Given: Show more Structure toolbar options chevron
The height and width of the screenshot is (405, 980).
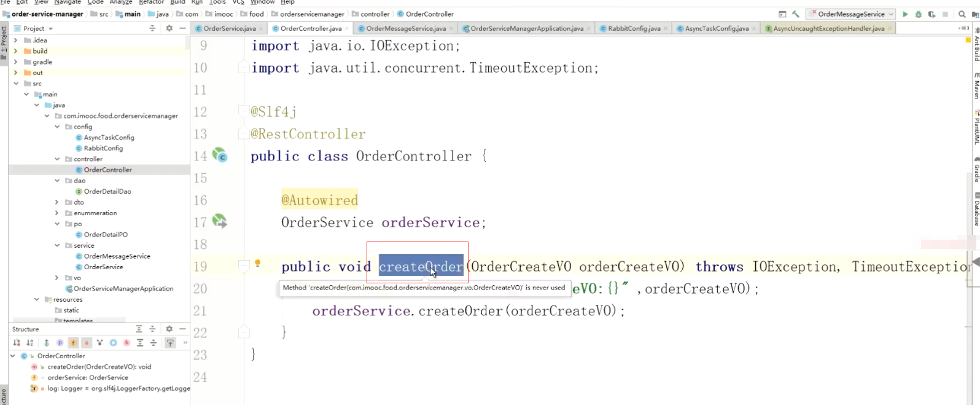Looking at the screenshot, I should (x=185, y=342).
